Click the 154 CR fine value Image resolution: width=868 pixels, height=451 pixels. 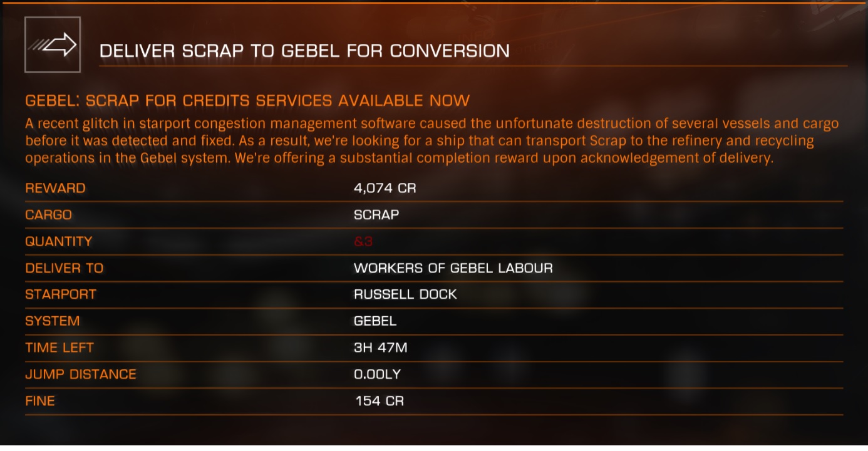[x=380, y=401]
